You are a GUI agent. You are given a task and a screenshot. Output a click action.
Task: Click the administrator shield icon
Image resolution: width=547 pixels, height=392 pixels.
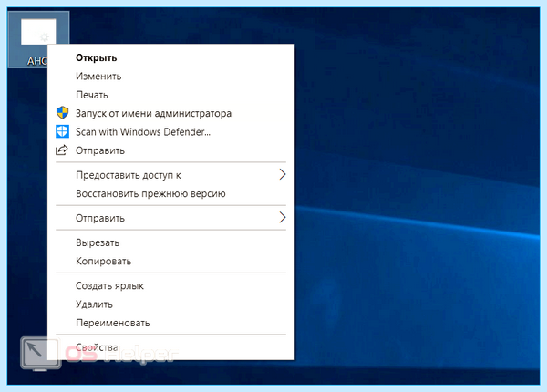(x=62, y=113)
